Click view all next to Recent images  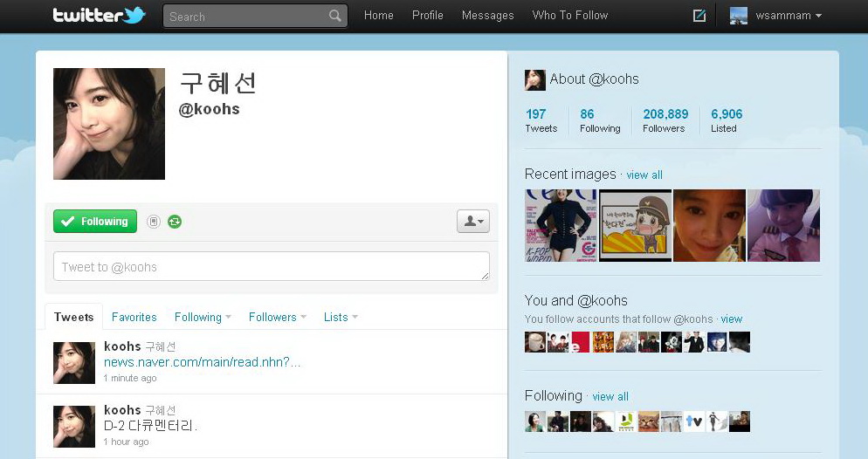pos(644,175)
